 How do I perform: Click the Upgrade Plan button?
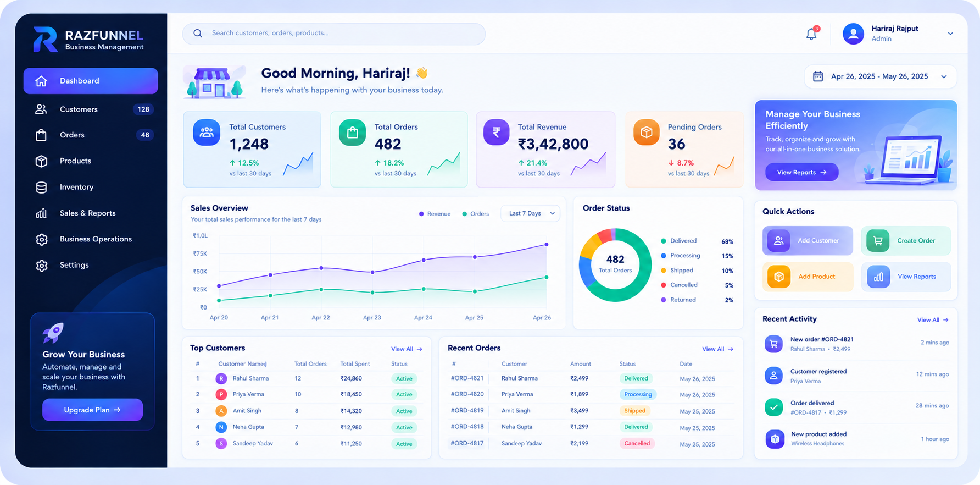tap(92, 410)
